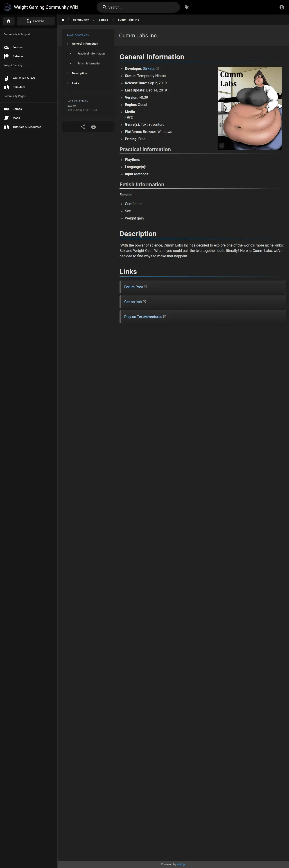This screenshot has width=289, height=868.
Task: Focus the Search input field
Action: click(138, 7)
